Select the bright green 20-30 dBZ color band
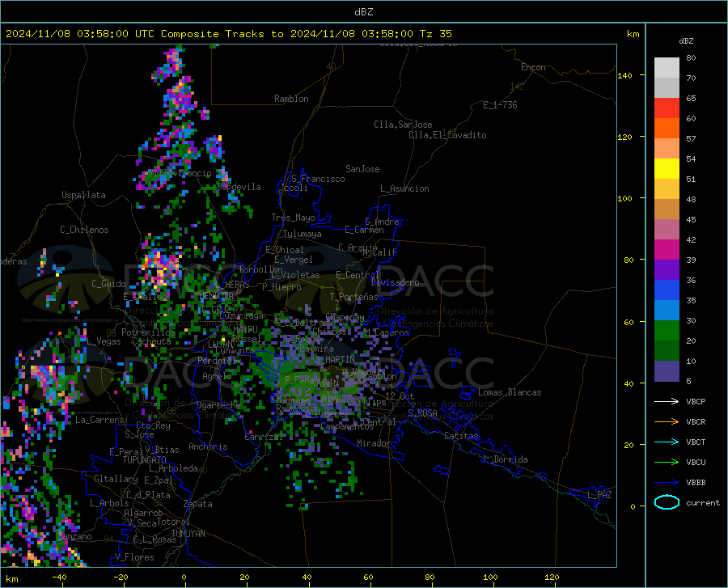The height and width of the screenshot is (588, 728). click(x=667, y=331)
